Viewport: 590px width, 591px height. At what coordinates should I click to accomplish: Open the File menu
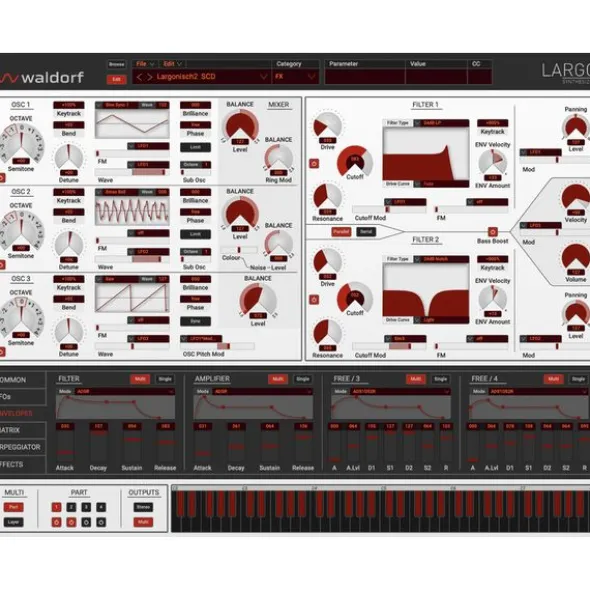[x=145, y=64]
